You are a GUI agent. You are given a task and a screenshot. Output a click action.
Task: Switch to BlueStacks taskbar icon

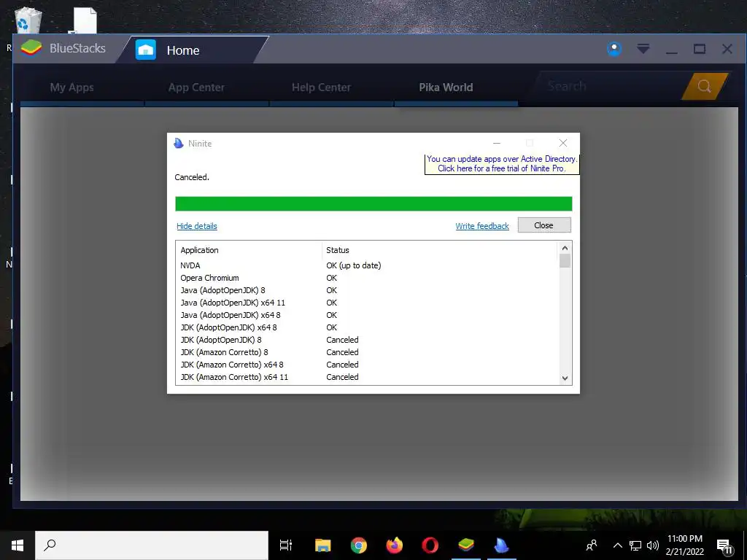(466, 545)
